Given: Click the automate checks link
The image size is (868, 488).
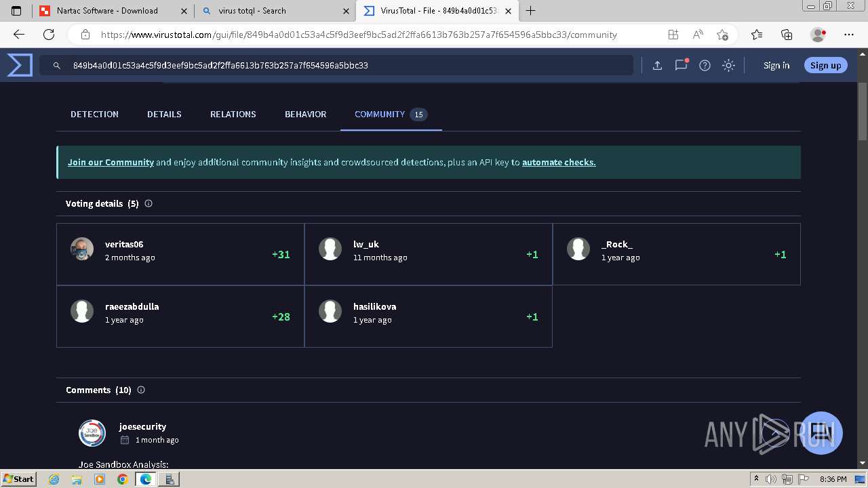Looking at the screenshot, I should pos(559,163).
